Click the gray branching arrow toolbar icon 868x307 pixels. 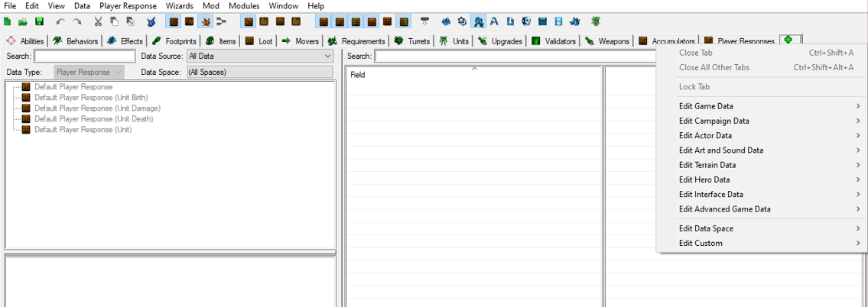(x=221, y=22)
